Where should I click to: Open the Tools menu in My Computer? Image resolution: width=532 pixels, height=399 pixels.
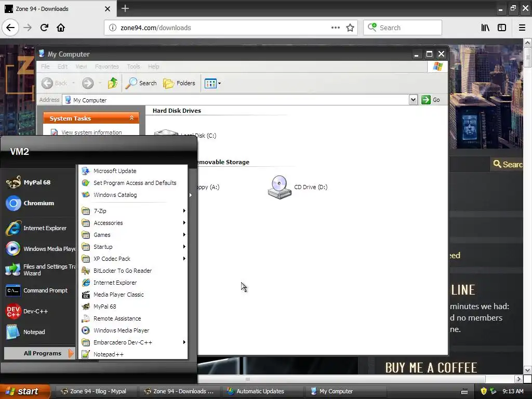pyautogui.click(x=134, y=66)
